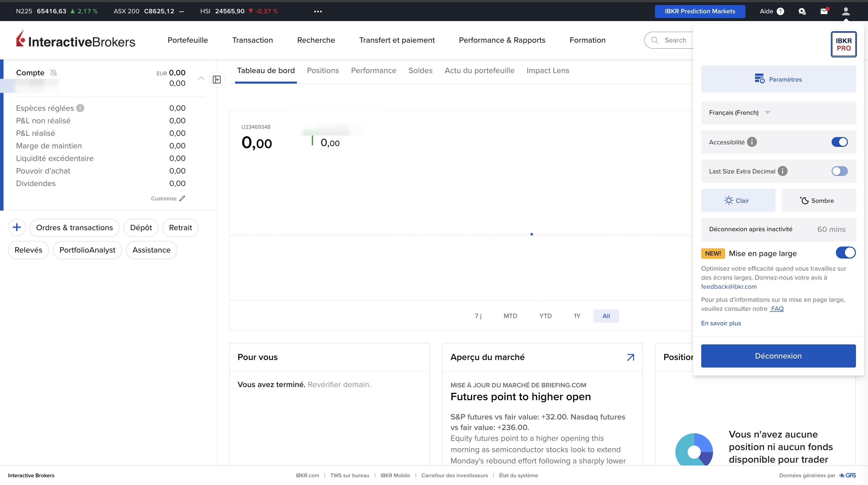868x485 pixels.
Task: Open the État du système footer link
Action: [518, 475]
